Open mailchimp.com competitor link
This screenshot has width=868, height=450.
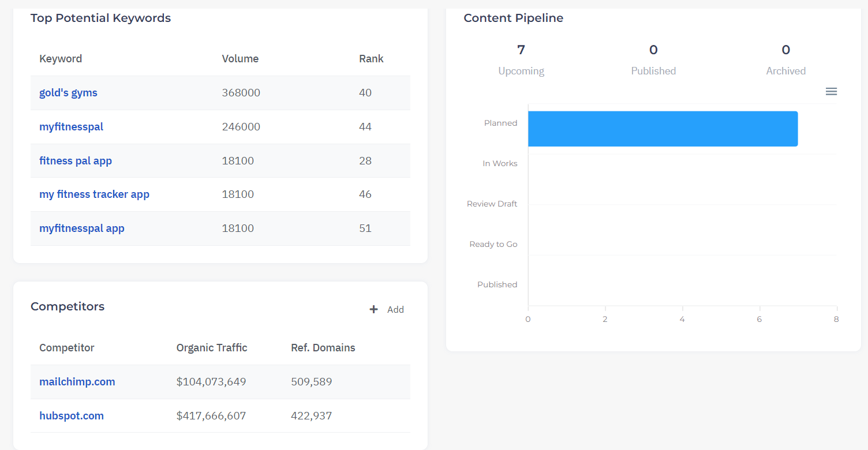pos(77,382)
